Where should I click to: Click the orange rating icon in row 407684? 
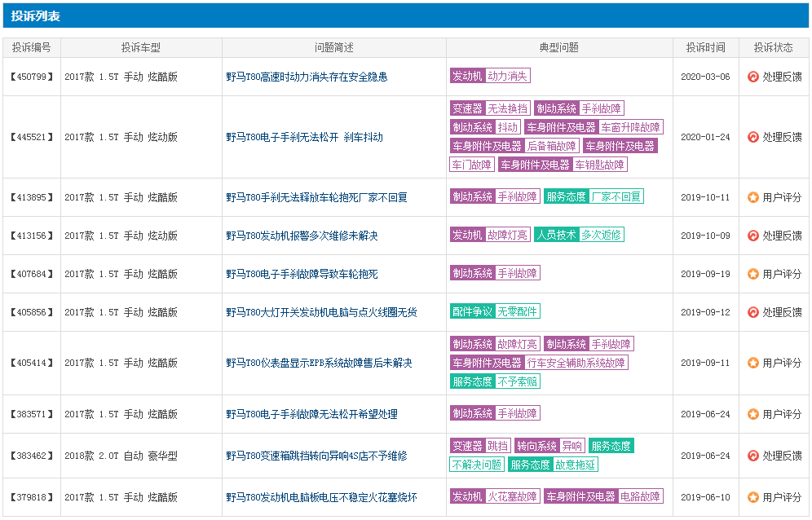click(x=753, y=274)
